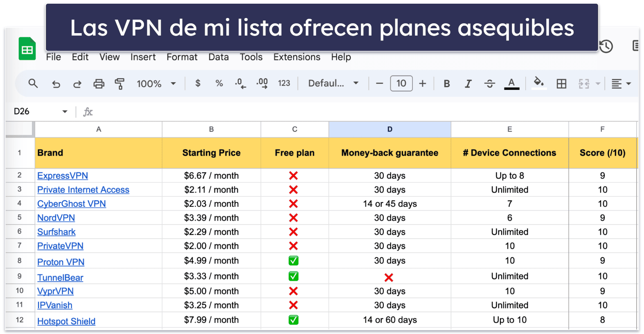
Task: Open the Help menu
Action: (x=341, y=57)
